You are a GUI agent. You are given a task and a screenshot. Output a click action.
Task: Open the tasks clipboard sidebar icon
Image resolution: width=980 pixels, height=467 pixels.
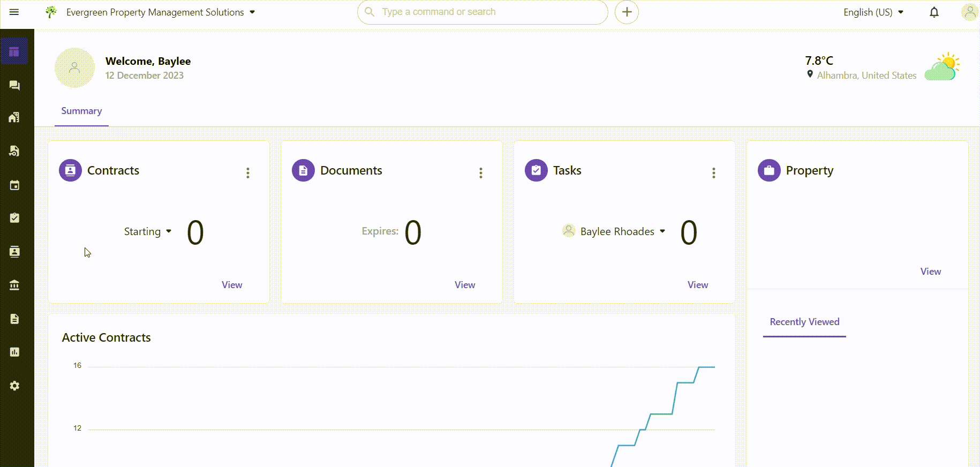coord(14,218)
